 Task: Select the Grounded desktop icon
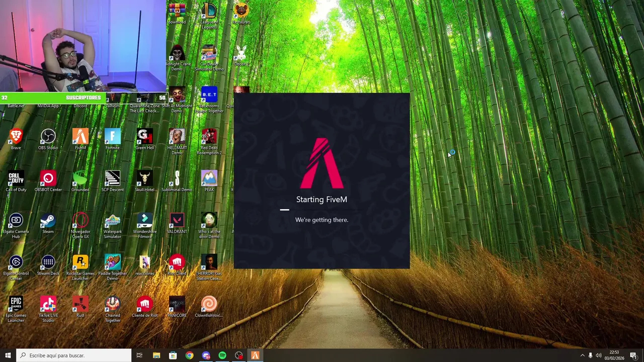(80, 181)
